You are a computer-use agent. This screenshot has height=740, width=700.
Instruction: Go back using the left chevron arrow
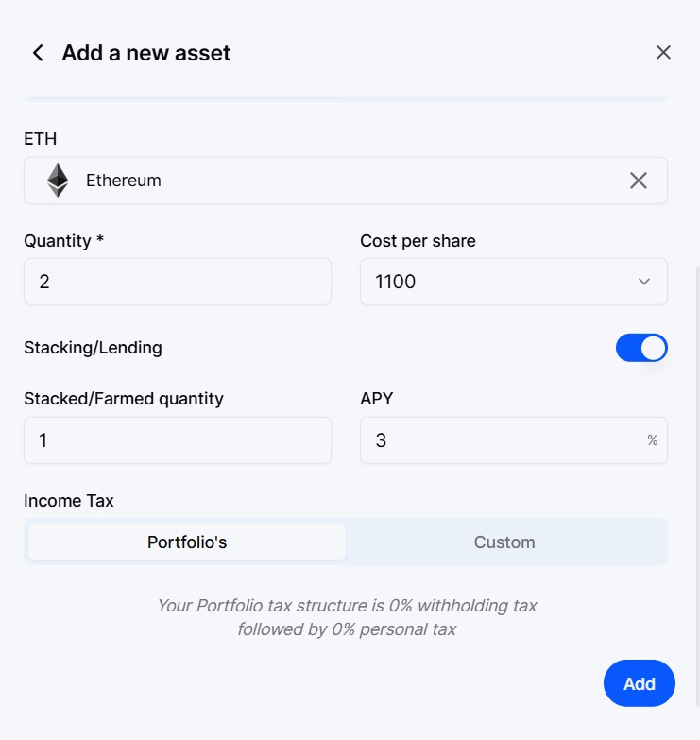pyautogui.click(x=38, y=53)
